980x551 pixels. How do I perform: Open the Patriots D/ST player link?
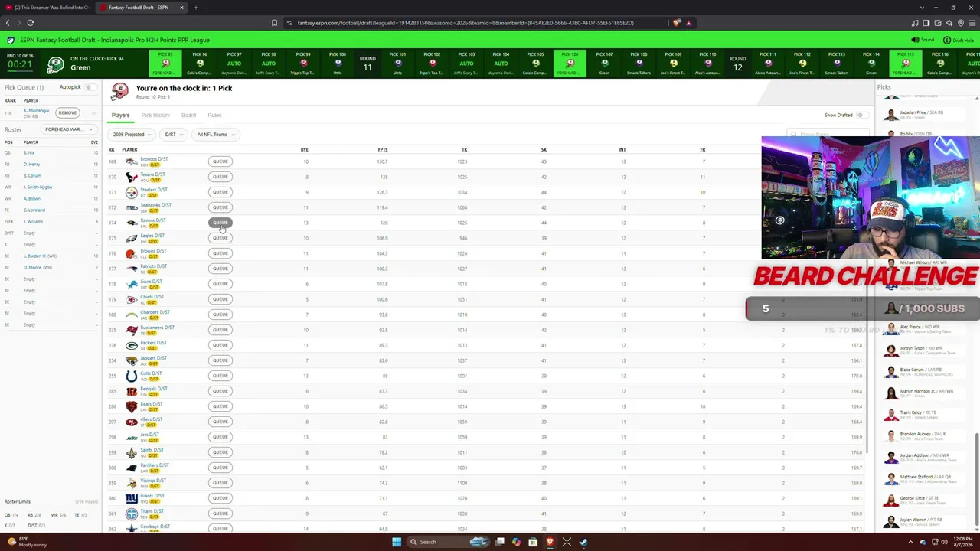(153, 266)
